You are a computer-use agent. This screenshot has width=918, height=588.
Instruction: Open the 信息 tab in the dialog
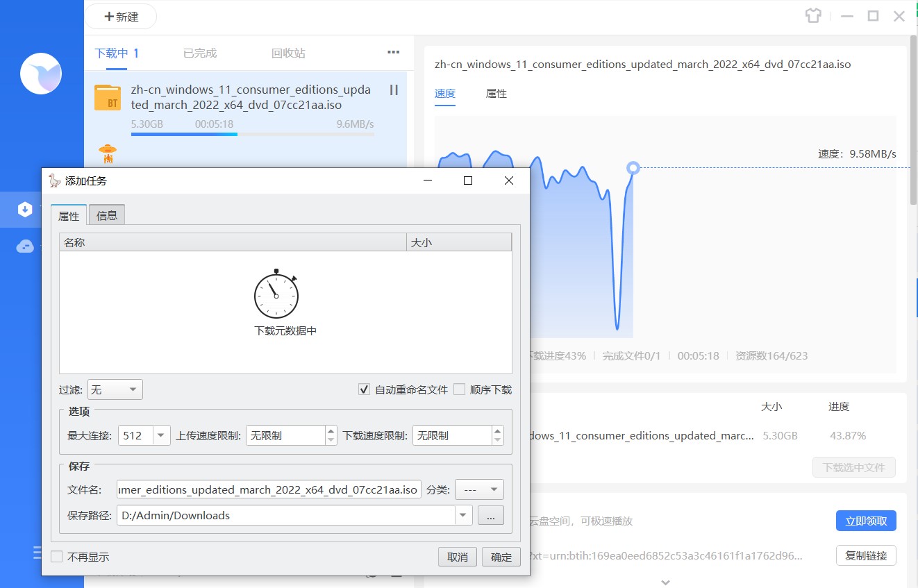click(x=106, y=215)
